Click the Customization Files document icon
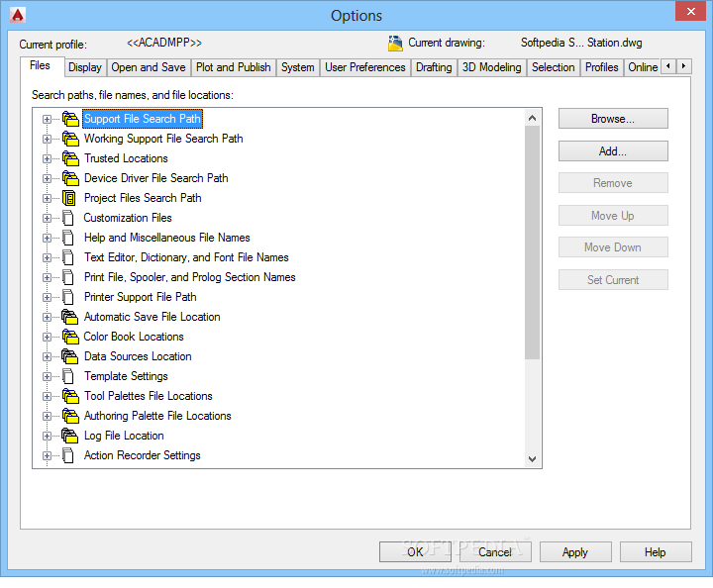The image size is (713, 588). point(68,218)
